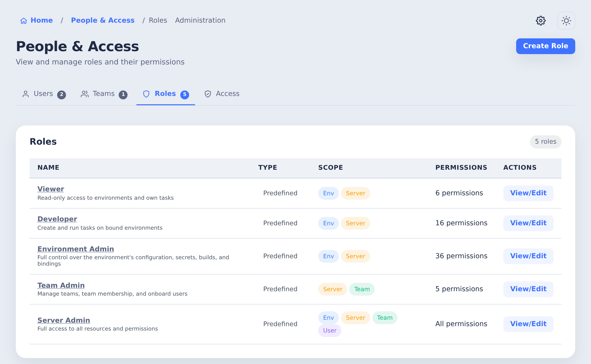This screenshot has height=364, width=591.
Task: Toggle light theme with sun icon
Action: (x=566, y=21)
